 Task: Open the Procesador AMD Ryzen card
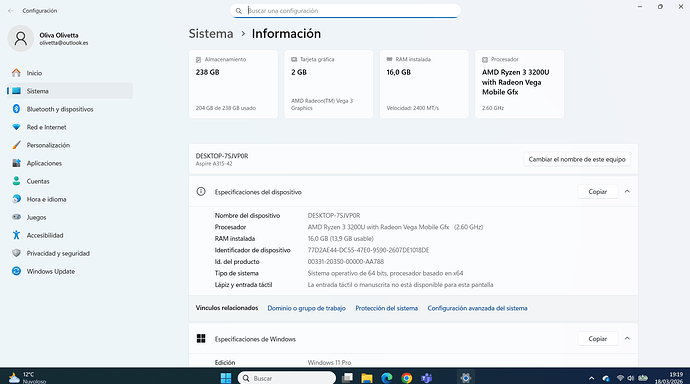(520, 84)
